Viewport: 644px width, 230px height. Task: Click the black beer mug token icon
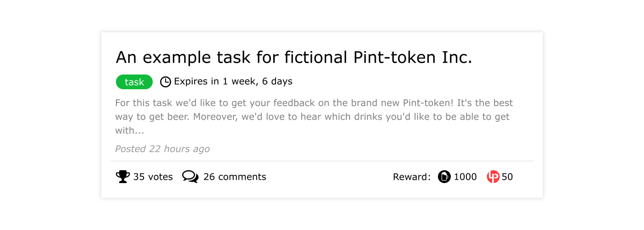[x=444, y=177]
